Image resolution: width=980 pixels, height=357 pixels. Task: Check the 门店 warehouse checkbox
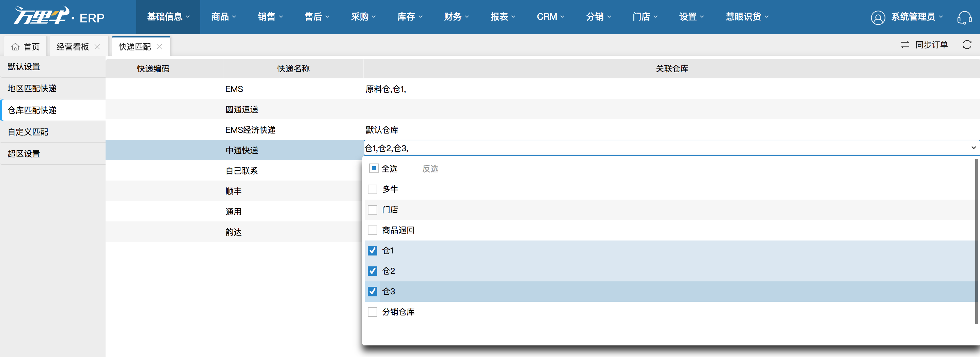pos(373,210)
